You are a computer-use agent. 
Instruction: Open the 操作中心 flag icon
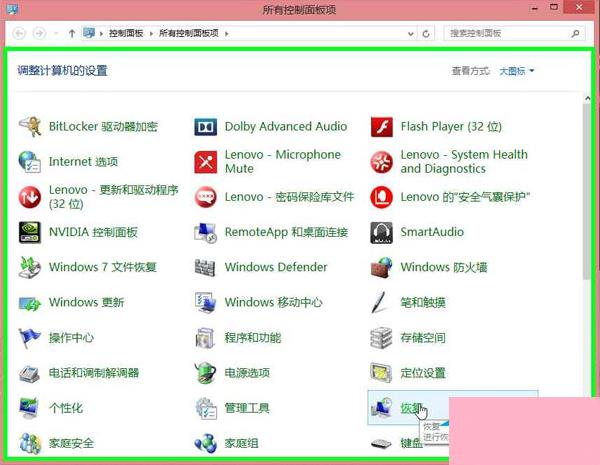coord(30,338)
